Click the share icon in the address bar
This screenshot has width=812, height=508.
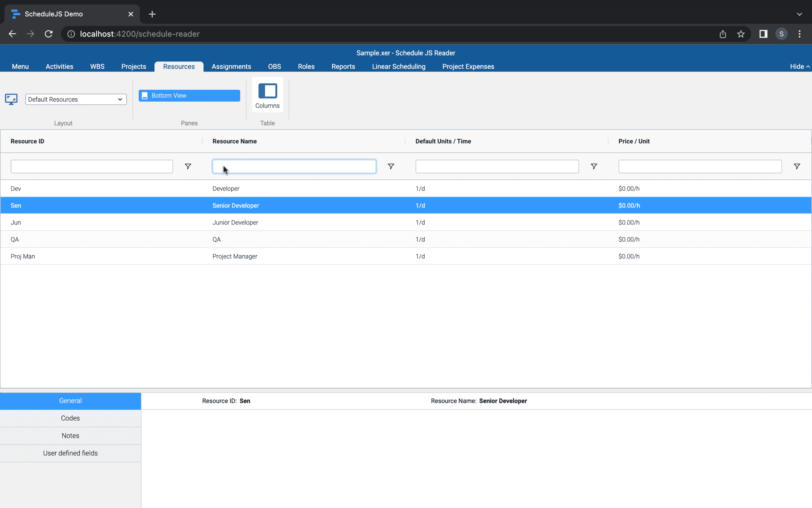click(722, 34)
